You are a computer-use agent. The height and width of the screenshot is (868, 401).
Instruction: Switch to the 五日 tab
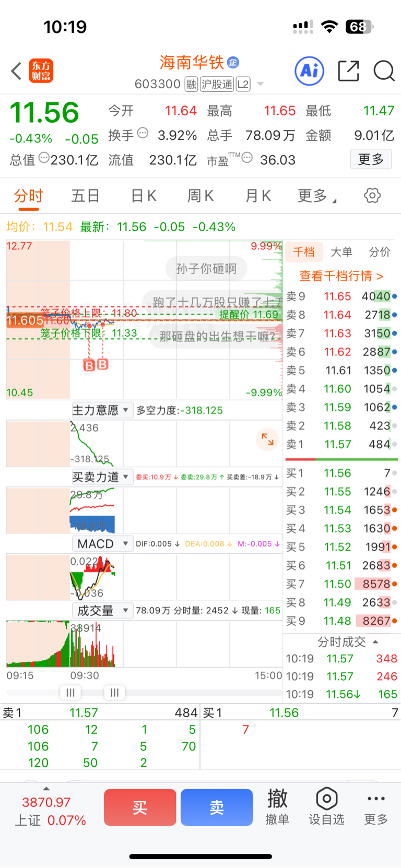point(86,196)
